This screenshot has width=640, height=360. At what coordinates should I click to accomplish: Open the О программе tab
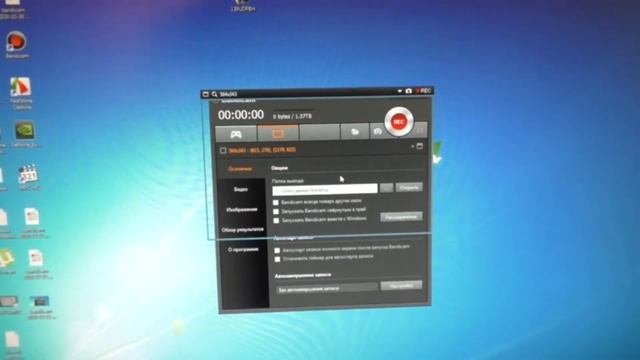point(243,249)
